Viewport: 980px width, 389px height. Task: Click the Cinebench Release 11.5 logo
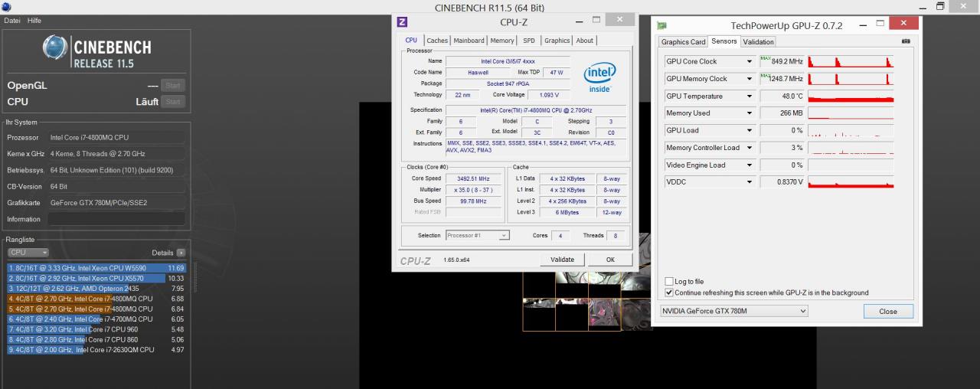[96, 51]
